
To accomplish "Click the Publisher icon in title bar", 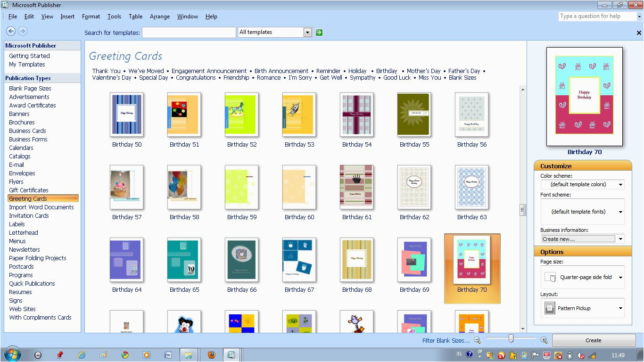I will click(5, 5).
